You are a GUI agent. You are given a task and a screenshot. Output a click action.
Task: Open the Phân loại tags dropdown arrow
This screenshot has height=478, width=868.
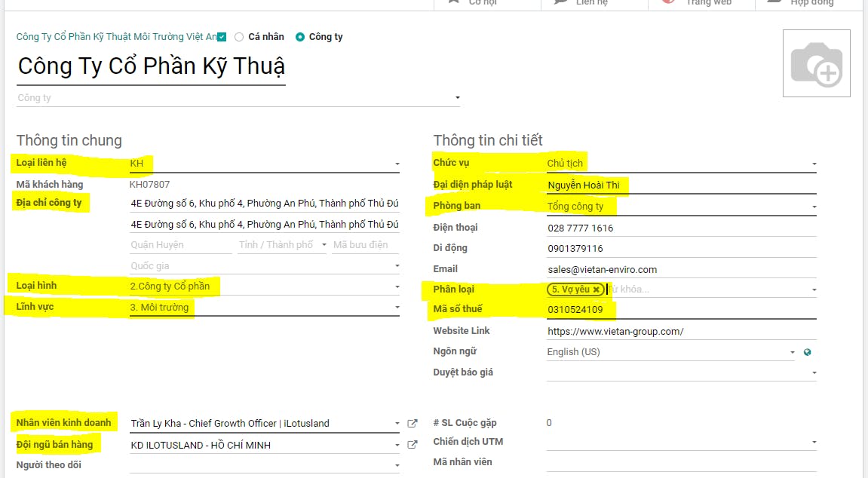pyautogui.click(x=814, y=290)
